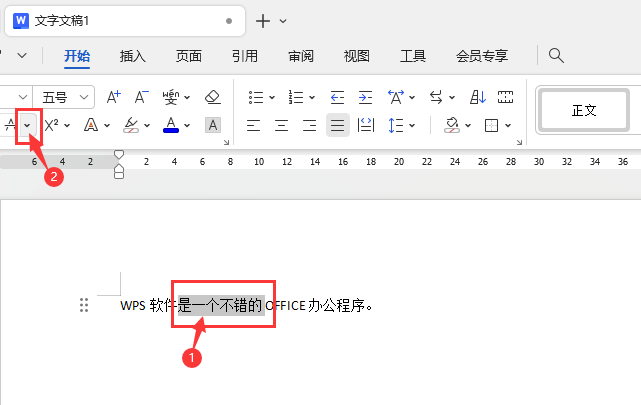The image size is (641, 405).
Task: Switch to the 开始 ribbon tab
Action: (x=77, y=56)
